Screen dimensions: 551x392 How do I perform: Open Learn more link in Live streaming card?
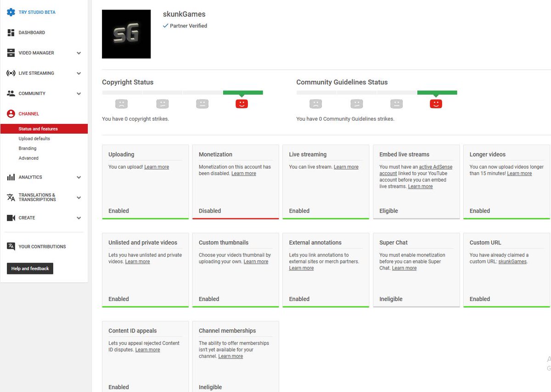[x=346, y=167]
